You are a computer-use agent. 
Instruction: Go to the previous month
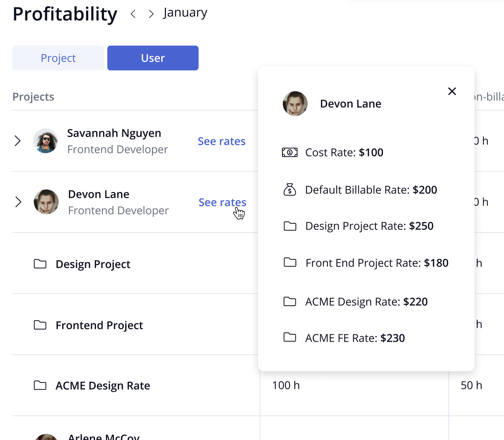tap(133, 14)
